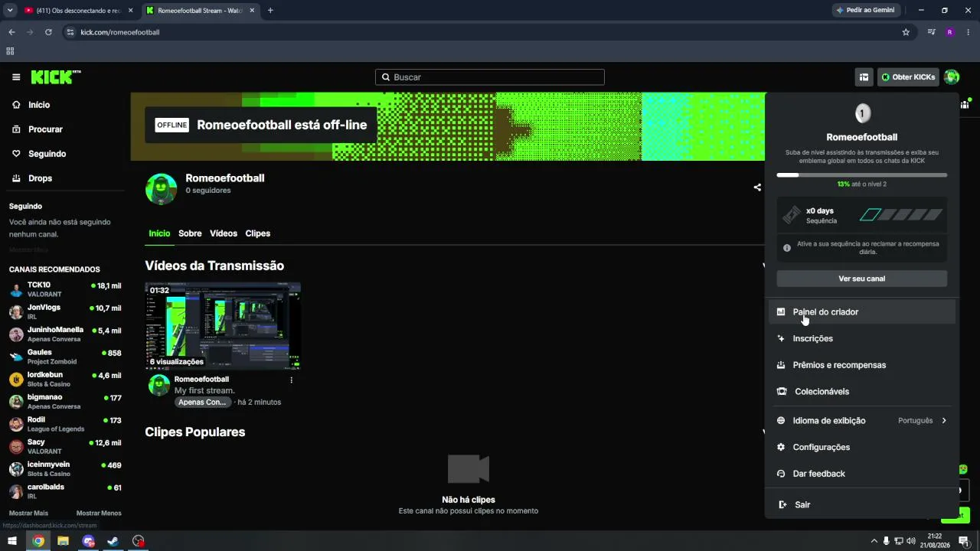Open recommended channel iceinmyvein
This screenshot has height=551, width=980.
pyautogui.click(x=65, y=468)
